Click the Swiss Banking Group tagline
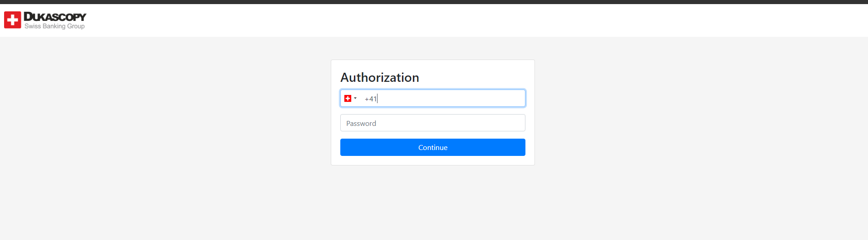The width and height of the screenshot is (868, 240). tap(54, 26)
